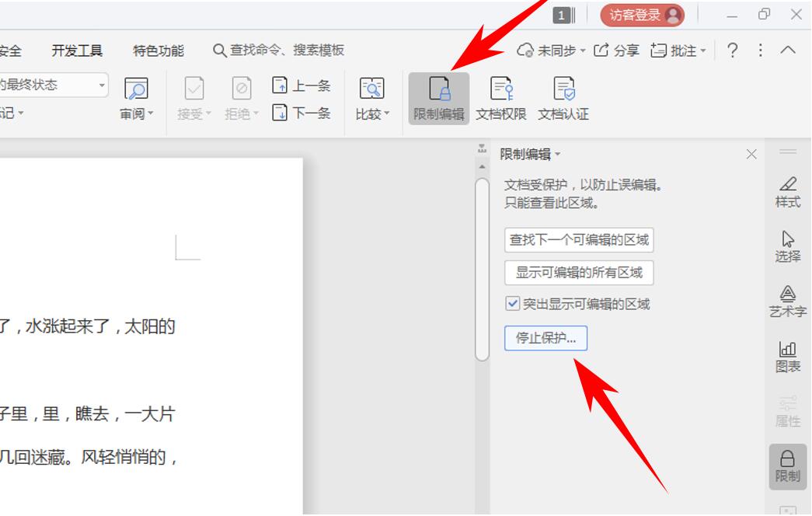Expand the 批注 dropdown arrow
Screen dimensions: 812x516
[x=703, y=51]
